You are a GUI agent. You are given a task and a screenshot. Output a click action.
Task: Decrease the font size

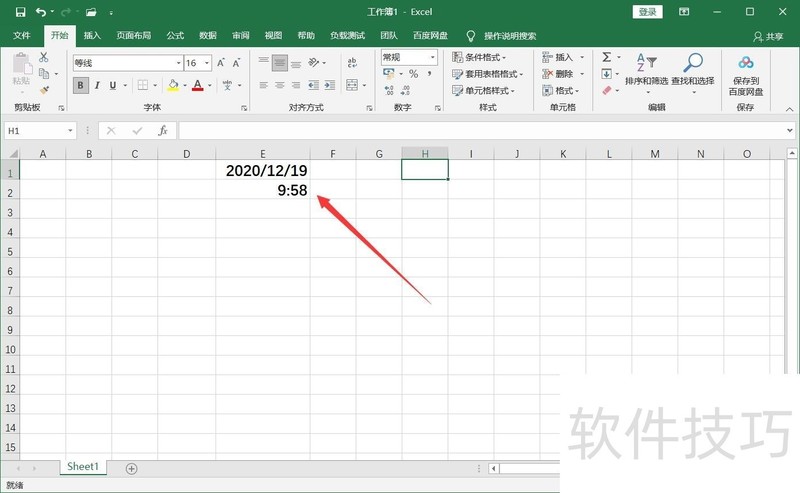tap(237, 63)
